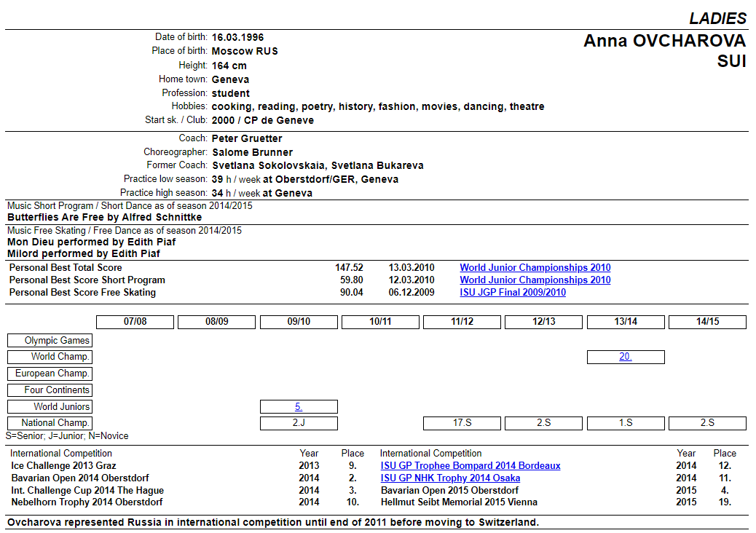Select the 08/09 season header
The width and height of the screenshot is (756, 533).
tap(216, 322)
